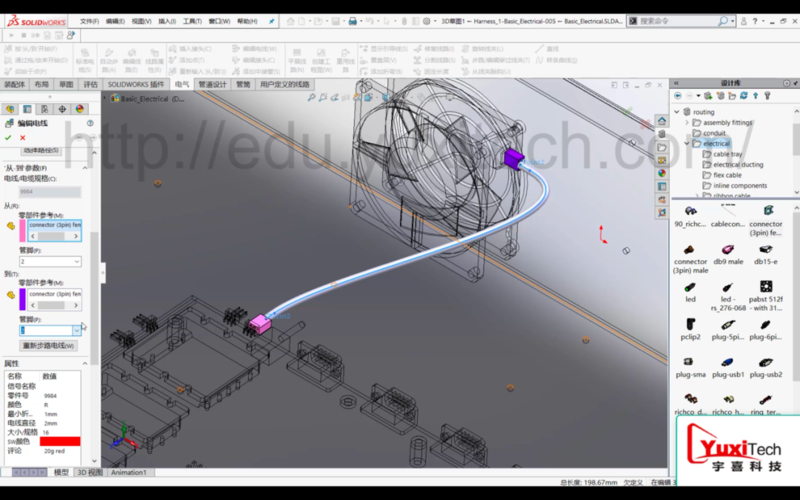The height and width of the screenshot is (500, 800).
Task: Click the Add File Location icon
Action: [x=720, y=96]
